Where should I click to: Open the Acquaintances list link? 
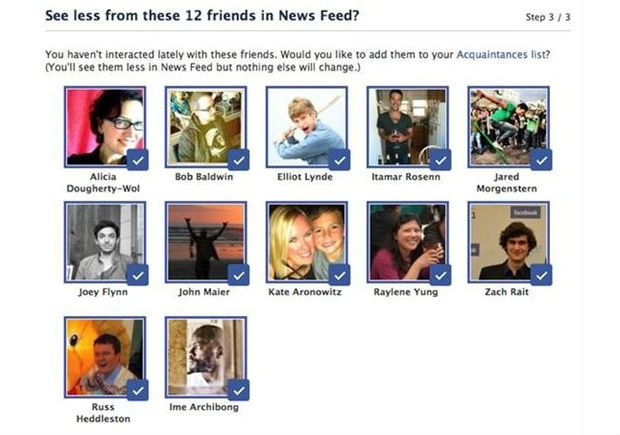pyautogui.click(x=501, y=54)
